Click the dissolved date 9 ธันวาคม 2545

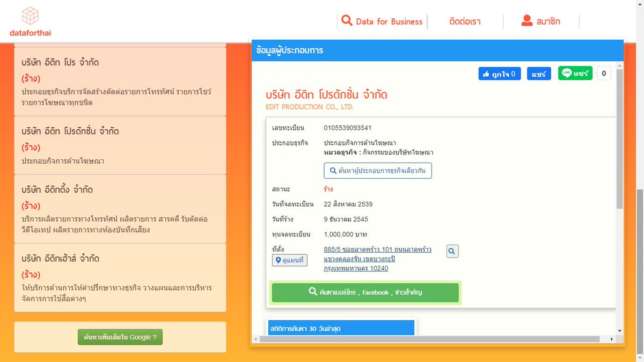point(346,219)
